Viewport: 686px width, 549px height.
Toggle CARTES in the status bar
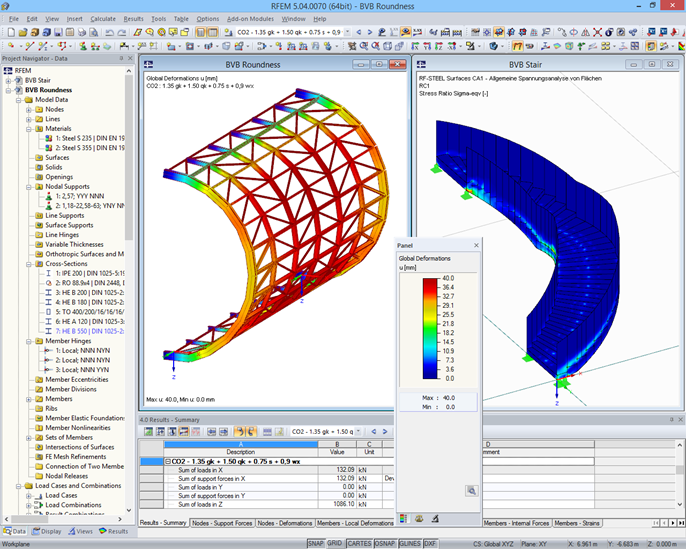pyautogui.click(x=359, y=544)
